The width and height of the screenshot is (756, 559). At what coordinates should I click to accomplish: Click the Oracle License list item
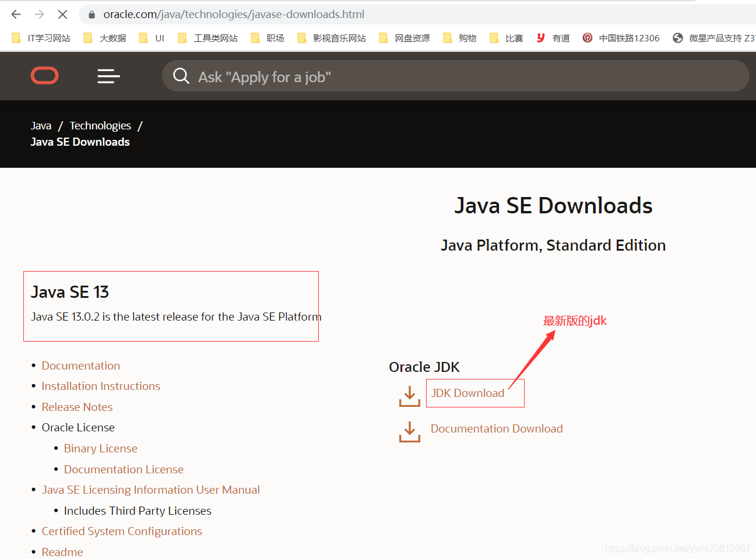78,427
